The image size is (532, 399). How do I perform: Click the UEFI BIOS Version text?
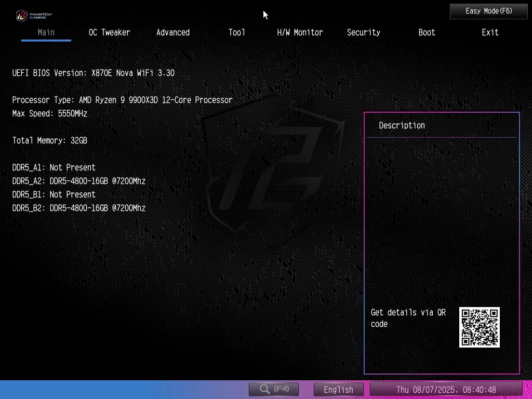(94, 73)
